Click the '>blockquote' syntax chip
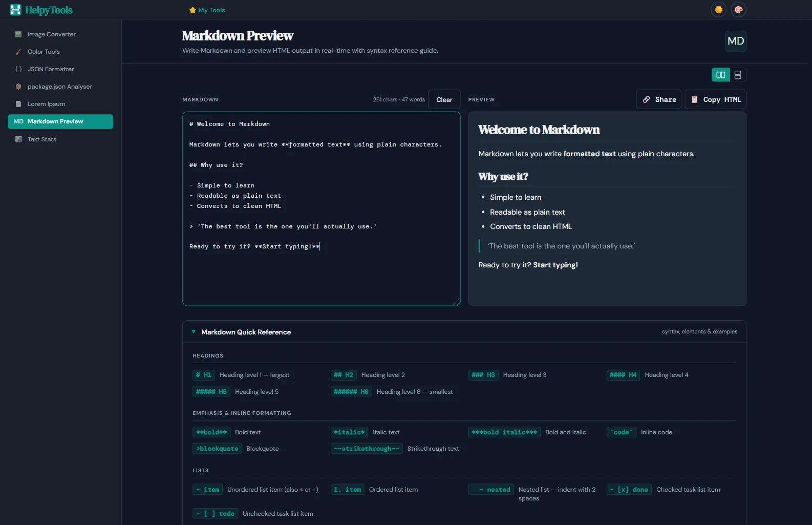The height and width of the screenshot is (525, 812). (x=217, y=449)
